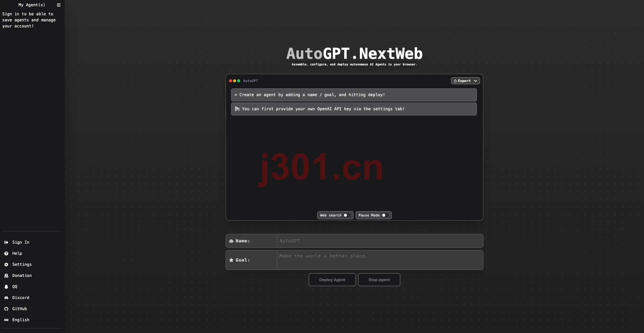
Task: Click the Sign In icon in the sidebar
Action: 6,242
